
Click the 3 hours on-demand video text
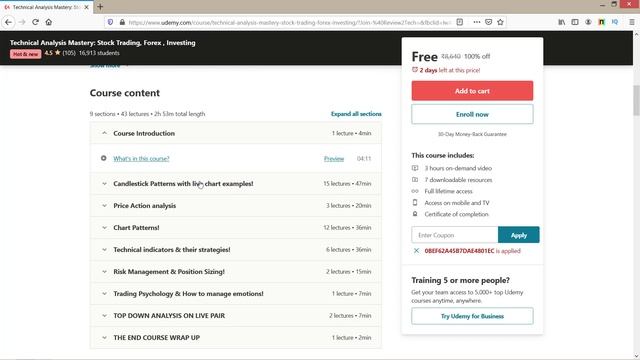click(x=458, y=168)
